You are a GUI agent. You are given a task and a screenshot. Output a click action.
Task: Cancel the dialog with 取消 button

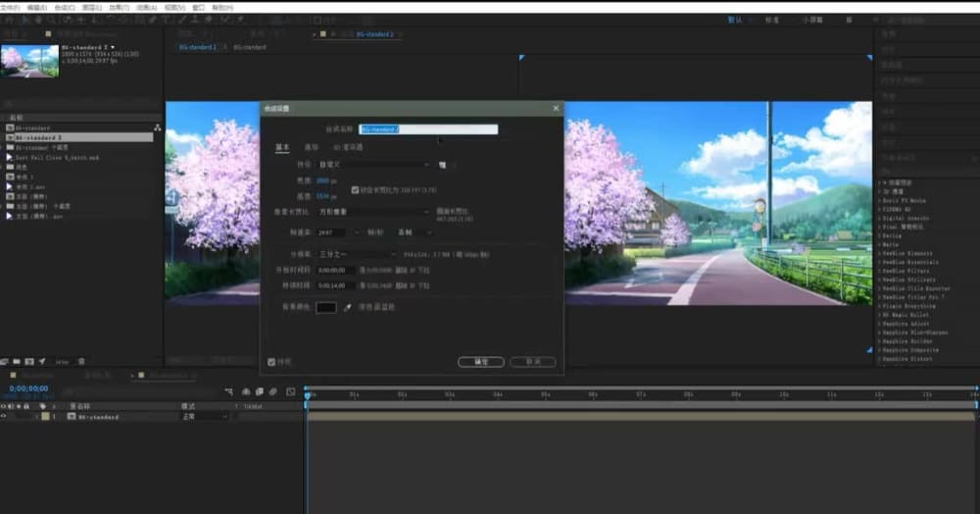[x=532, y=362]
